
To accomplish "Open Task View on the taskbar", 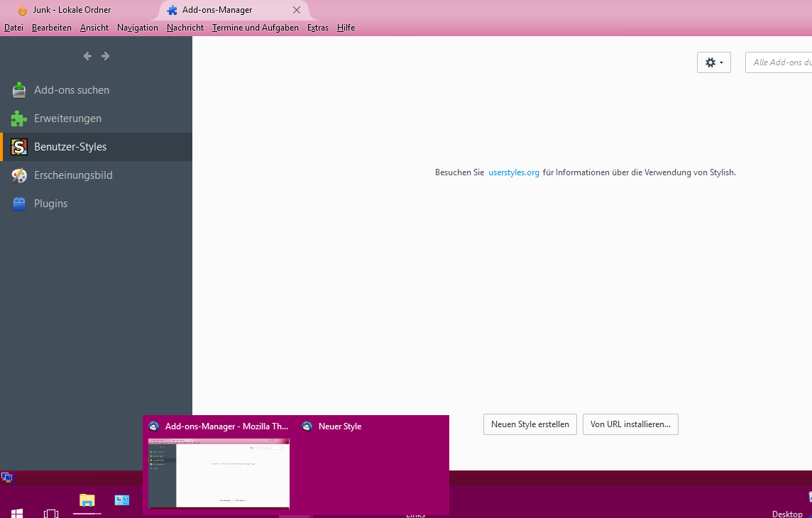I will 51,512.
